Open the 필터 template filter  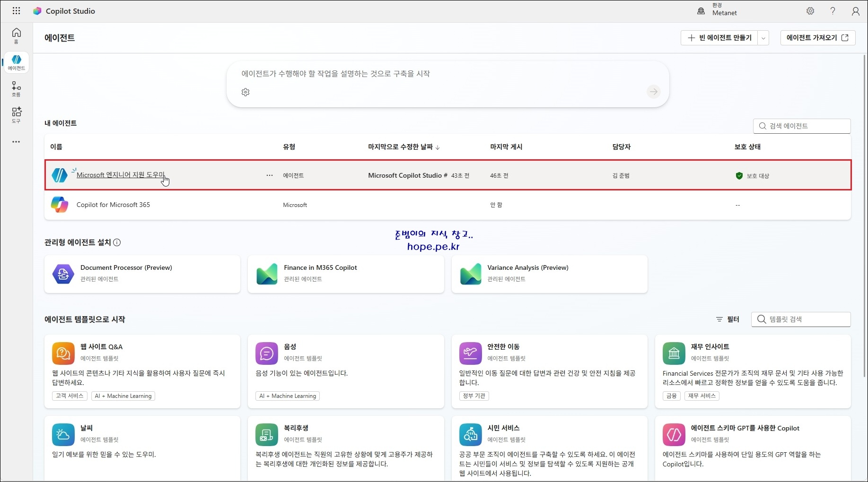click(x=728, y=319)
